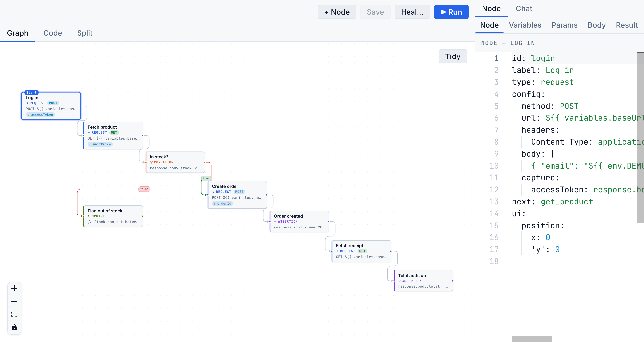This screenshot has width=644, height=342.
Task: Select top-level Node panel tab
Action: coord(491,8)
